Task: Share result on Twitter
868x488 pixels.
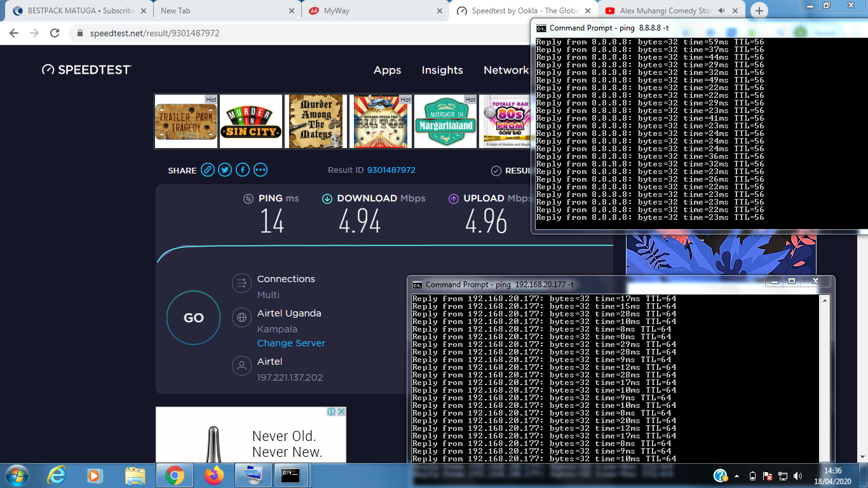Action: [x=225, y=170]
